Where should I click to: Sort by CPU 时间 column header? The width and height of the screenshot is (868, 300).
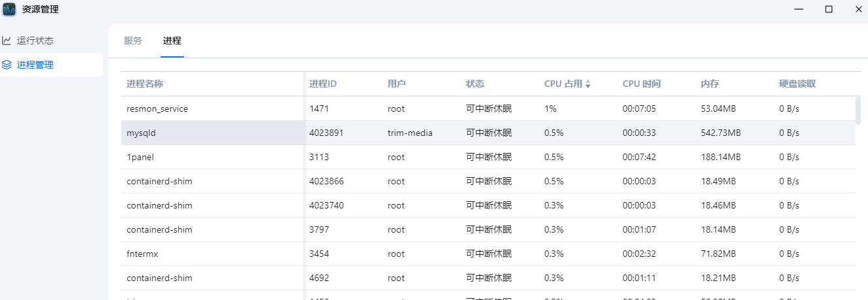coord(642,84)
